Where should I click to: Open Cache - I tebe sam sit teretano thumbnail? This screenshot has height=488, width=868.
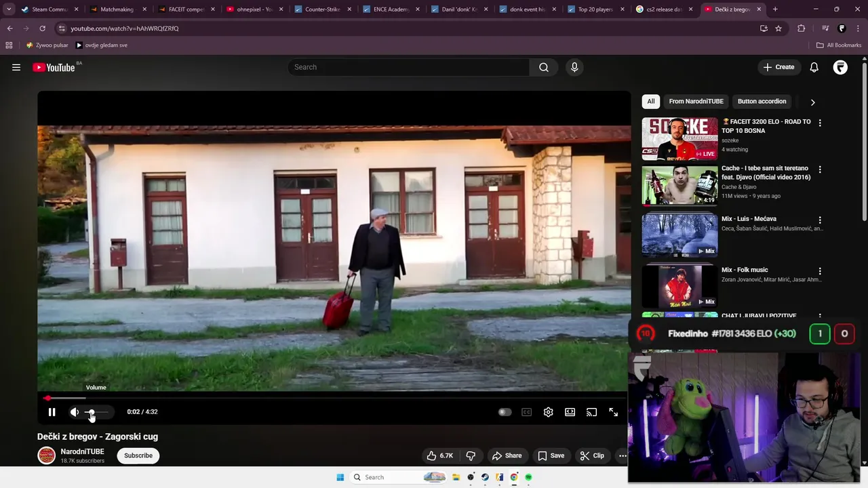pyautogui.click(x=679, y=185)
